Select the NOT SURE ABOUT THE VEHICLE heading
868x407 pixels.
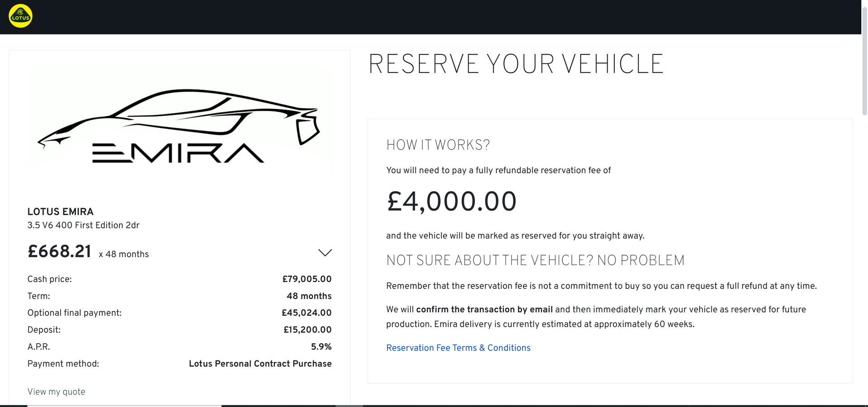point(535,260)
